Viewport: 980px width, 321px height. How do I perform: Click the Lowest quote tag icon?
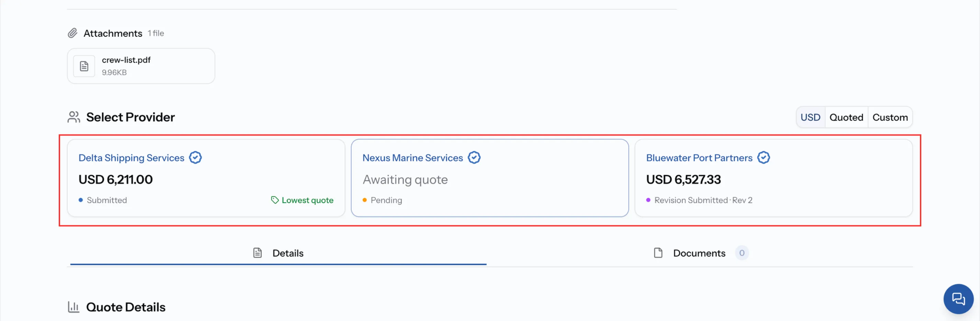(x=275, y=200)
